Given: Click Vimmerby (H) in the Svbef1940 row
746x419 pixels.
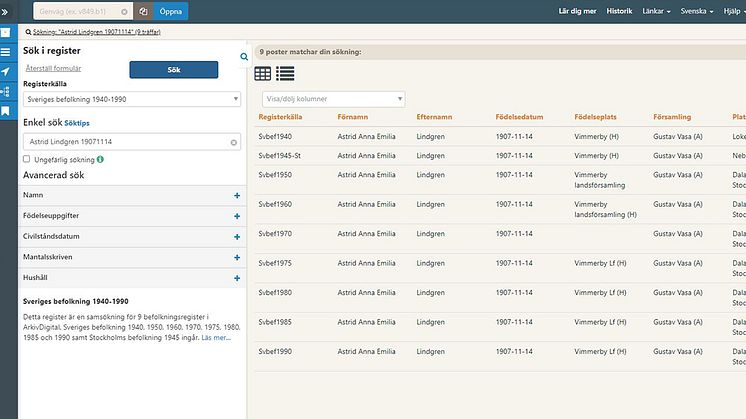Looking at the screenshot, I should click(x=597, y=136).
